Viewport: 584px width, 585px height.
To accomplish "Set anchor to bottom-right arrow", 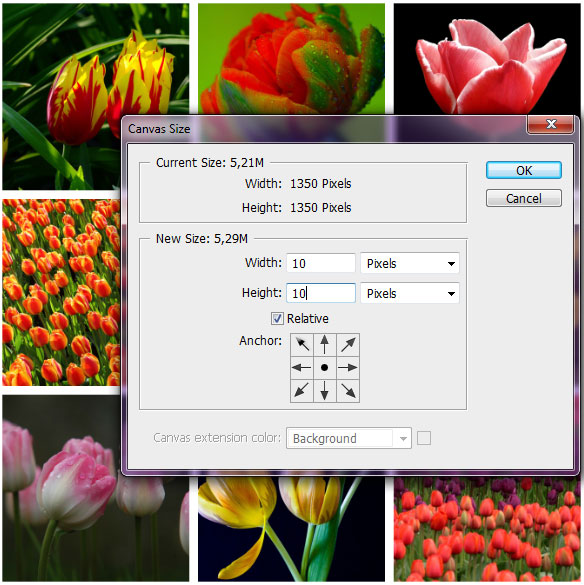I will pyautogui.click(x=348, y=391).
